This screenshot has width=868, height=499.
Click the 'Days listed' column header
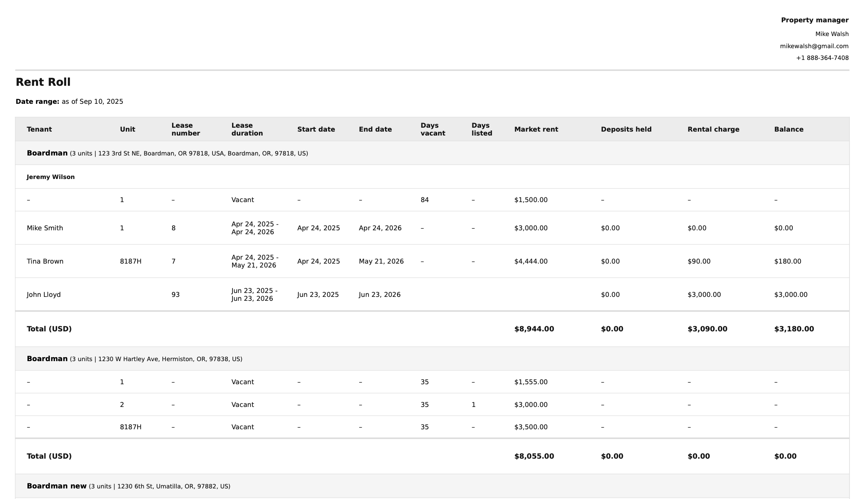click(482, 129)
